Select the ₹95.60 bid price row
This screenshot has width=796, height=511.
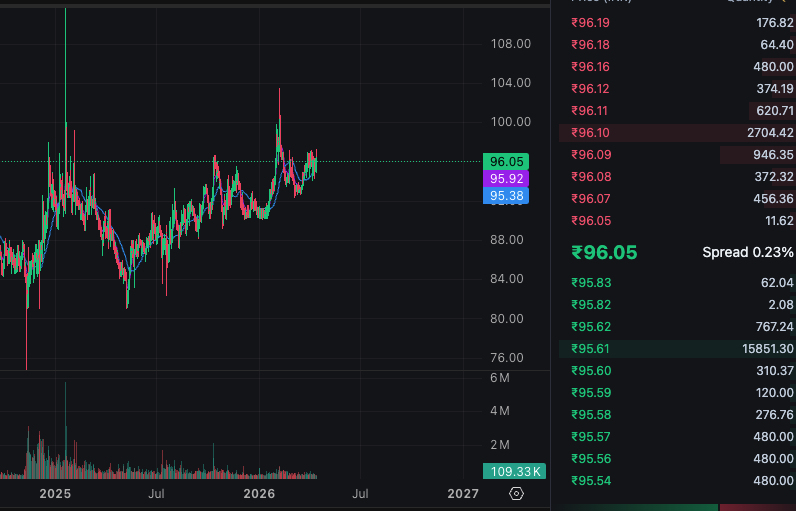click(x=677, y=371)
